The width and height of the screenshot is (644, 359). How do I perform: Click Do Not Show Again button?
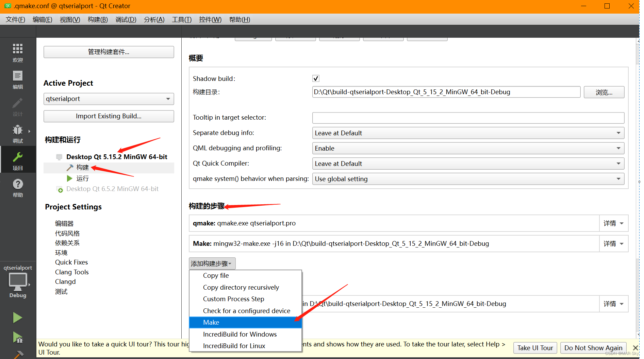[593, 348]
